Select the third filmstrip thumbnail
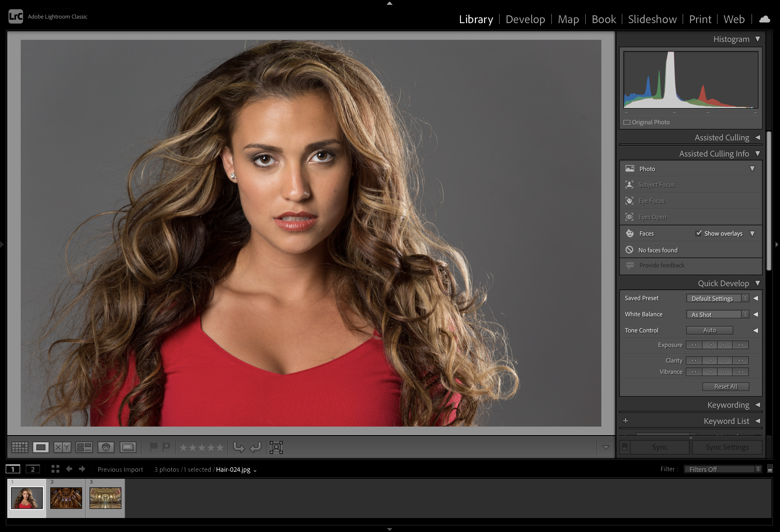 (105, 498)
